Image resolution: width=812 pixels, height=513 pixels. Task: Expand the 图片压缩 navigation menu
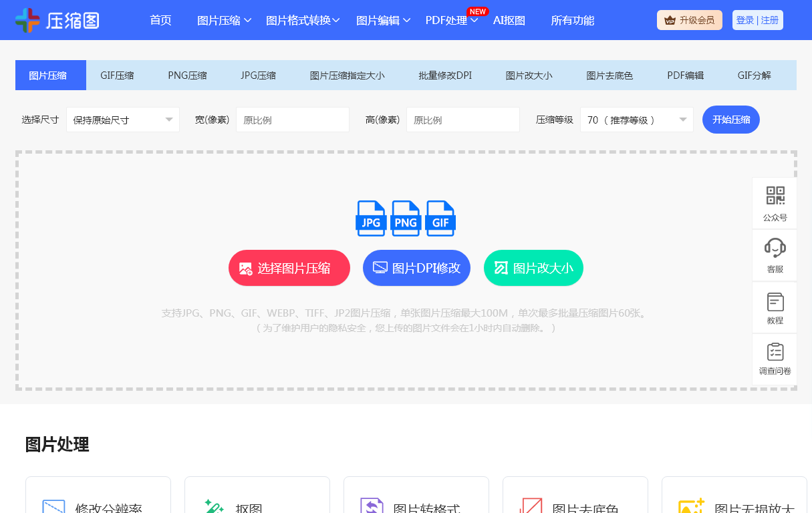[x=224, y=21]
